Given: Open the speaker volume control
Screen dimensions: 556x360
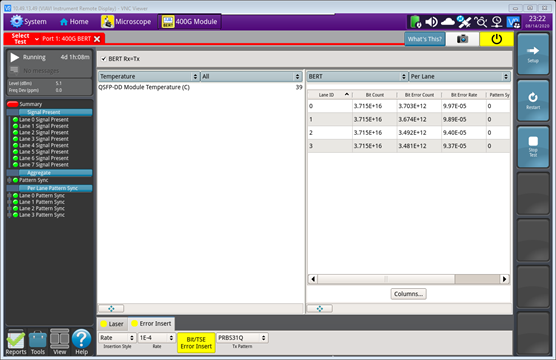Looking at the screenshot, I should point(431,22).
